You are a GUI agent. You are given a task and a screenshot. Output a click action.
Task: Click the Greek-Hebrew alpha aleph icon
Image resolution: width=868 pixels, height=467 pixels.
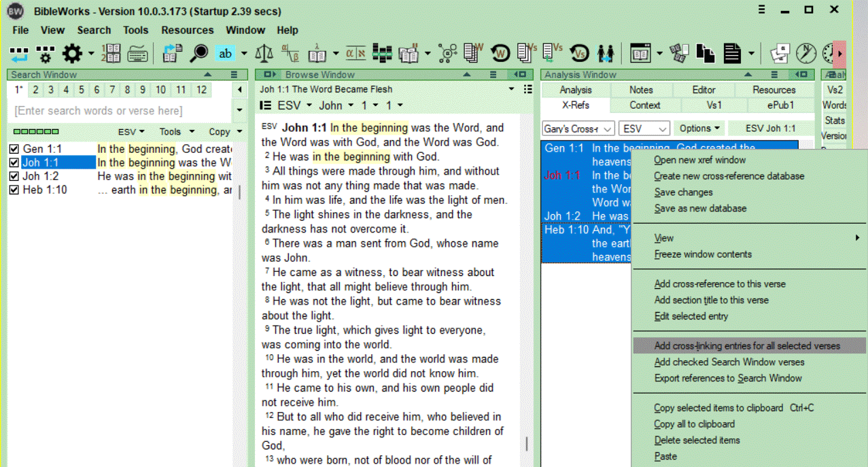tap(356, 53)
